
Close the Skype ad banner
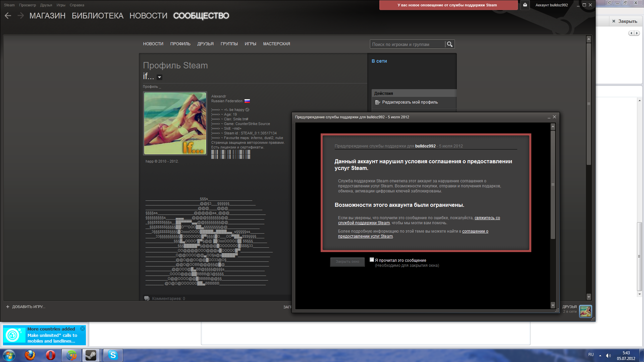click(x=83, y=329)
